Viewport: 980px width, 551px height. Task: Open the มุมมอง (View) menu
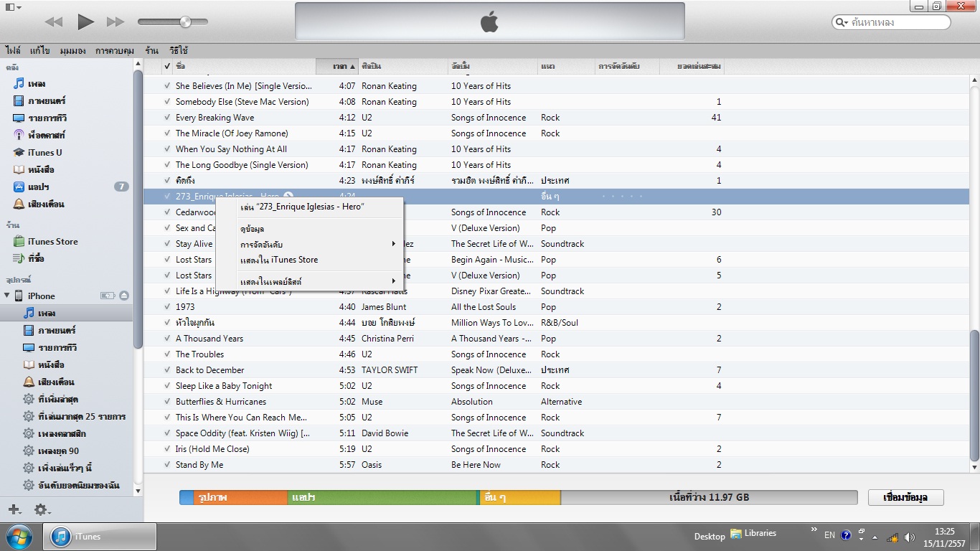pos(72,51)
